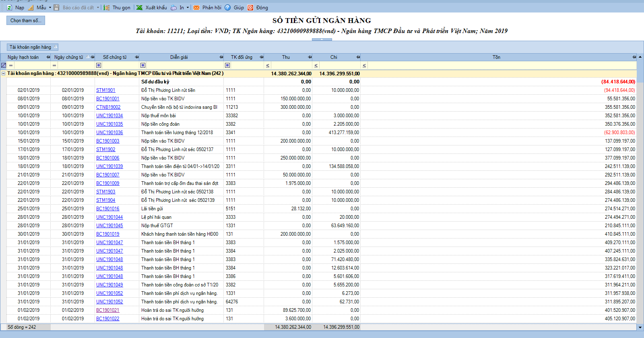Sort by Ngày hạch toán column header
Screen dimensions: 644x338
(x=23, y=57)
